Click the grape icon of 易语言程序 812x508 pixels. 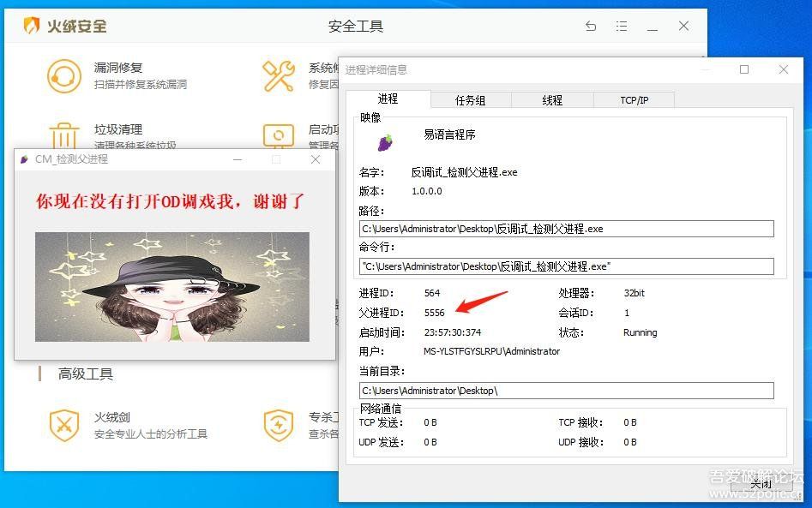coord(386,141)
